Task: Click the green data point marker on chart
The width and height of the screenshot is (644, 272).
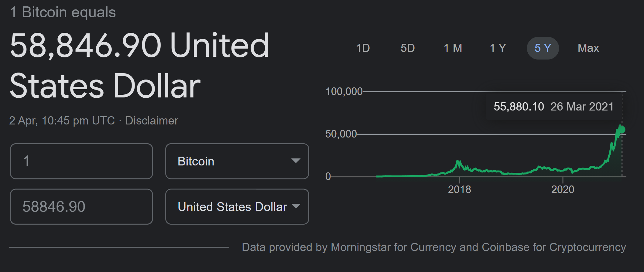Action: pyautogui.click(x=622, y=130)
